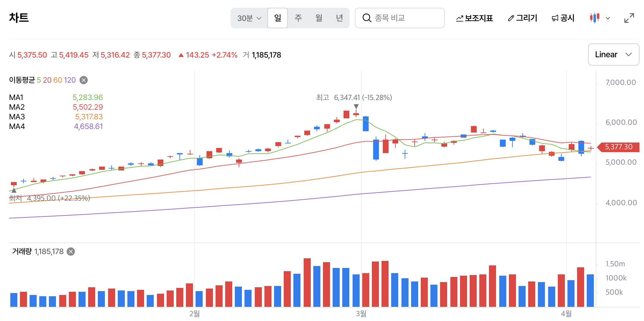
Task: Click the 최고 6,347.41 high marker
Action: (354, 97)
